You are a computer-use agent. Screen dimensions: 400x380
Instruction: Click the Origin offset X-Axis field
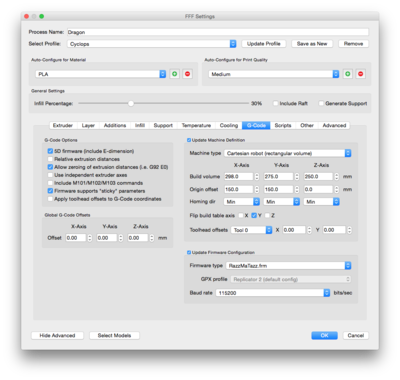pyautogui.click(x=239, y=189)
